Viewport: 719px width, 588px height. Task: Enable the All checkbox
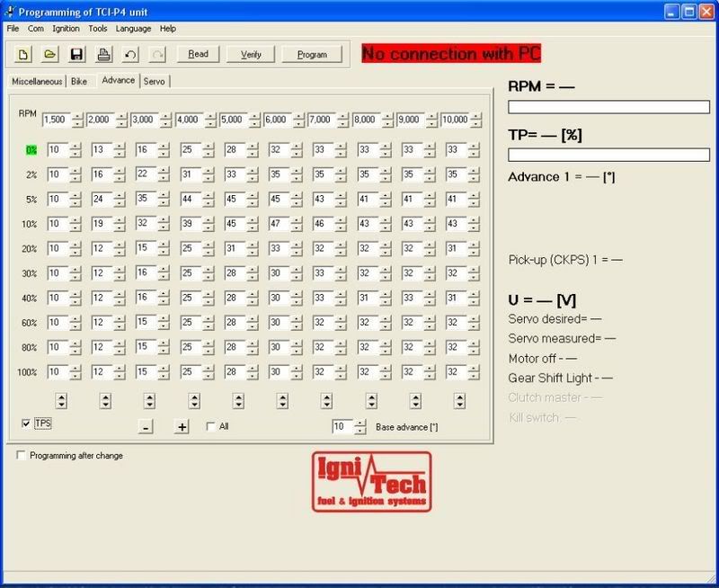pyautogui.click(x=210, y=426)
